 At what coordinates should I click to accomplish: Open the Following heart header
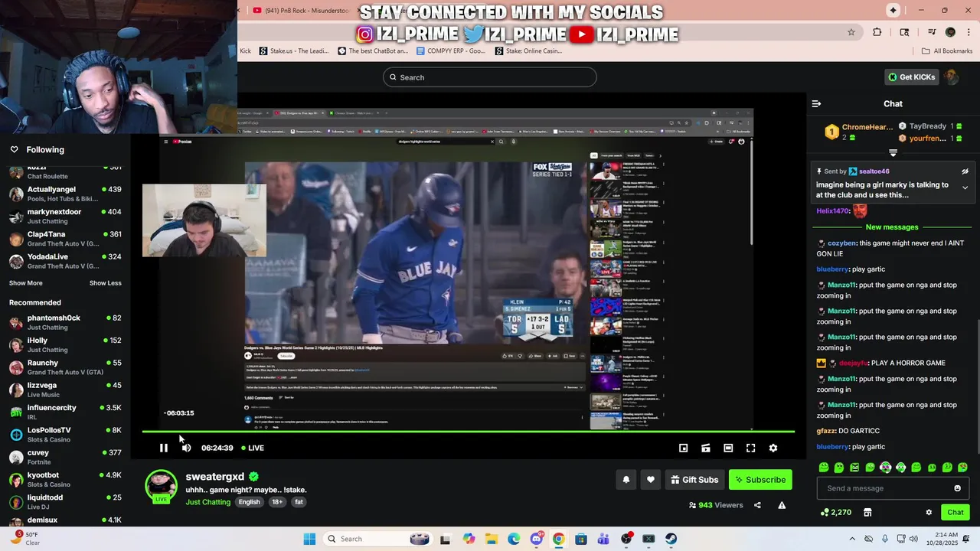pos(37,150)
